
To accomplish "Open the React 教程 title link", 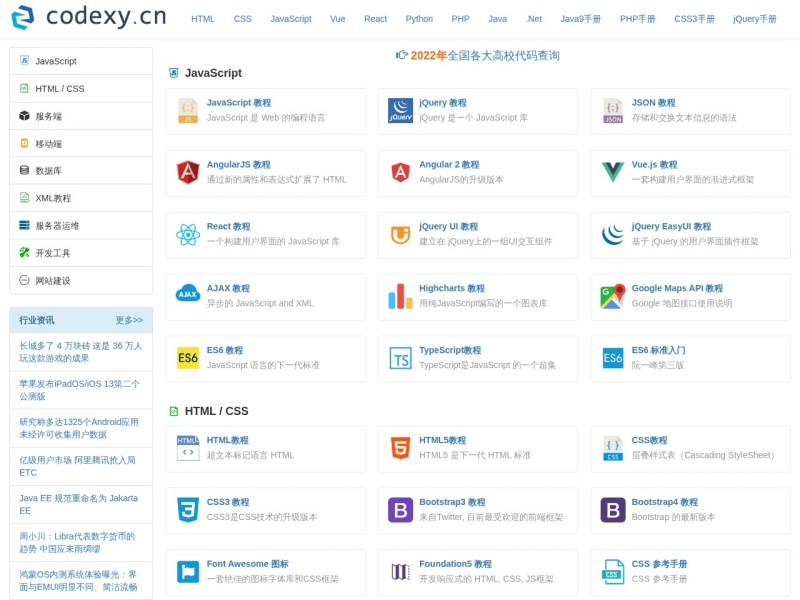I will tap(229, 226).
